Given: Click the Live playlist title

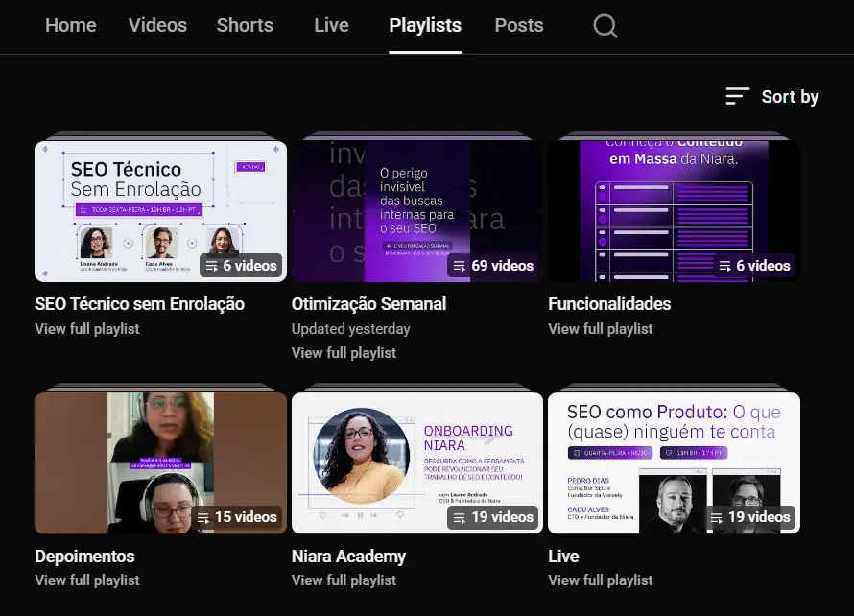Looking at the screenshot, I should (x=563, y=557).
